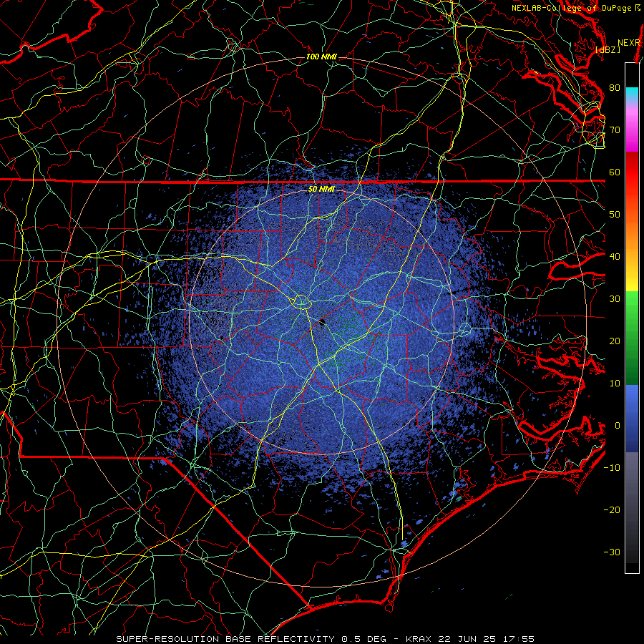Select the 0 value on the dBZ scale
The image size is (644, 644).
pos(618,426)
